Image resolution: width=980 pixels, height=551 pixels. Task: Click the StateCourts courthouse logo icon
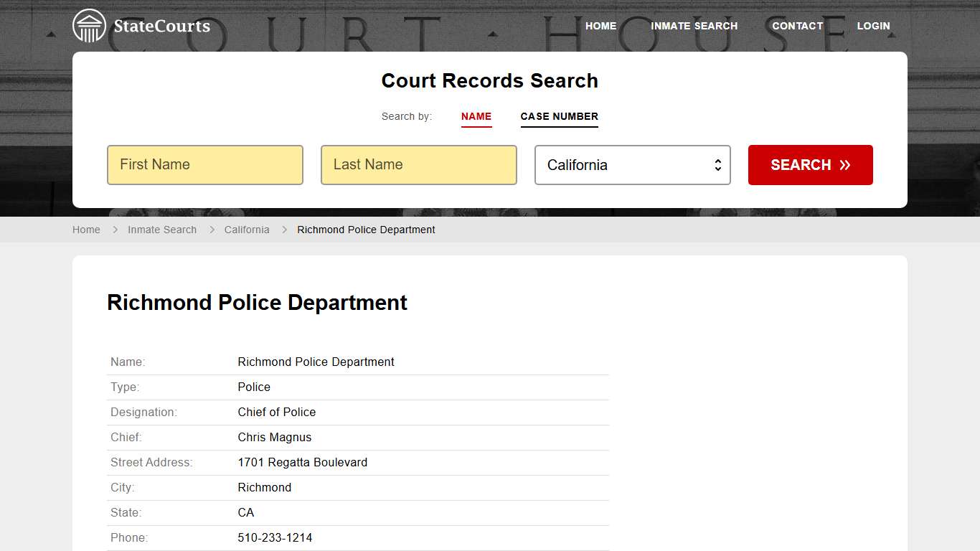tap(89, 25)
